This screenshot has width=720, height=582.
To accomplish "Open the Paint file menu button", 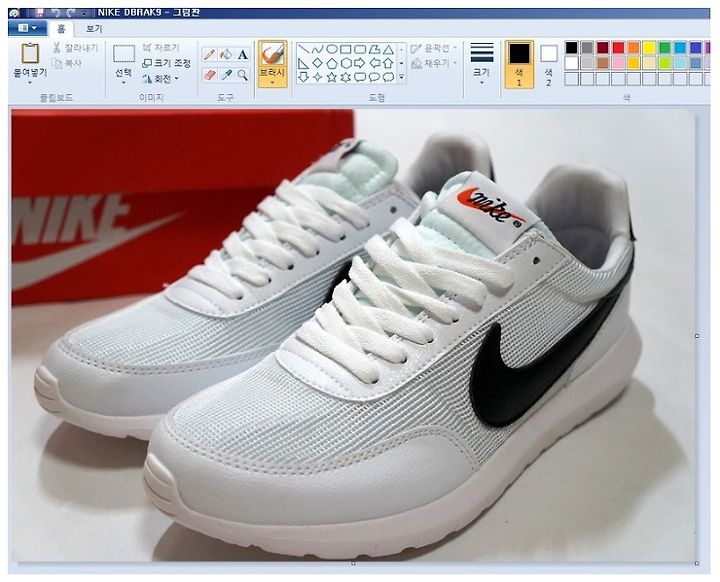I will point(27,28).
